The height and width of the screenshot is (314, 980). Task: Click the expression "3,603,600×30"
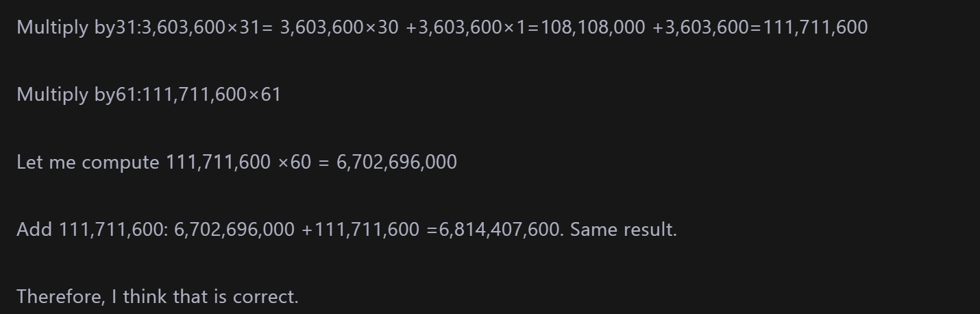[339, 27]
